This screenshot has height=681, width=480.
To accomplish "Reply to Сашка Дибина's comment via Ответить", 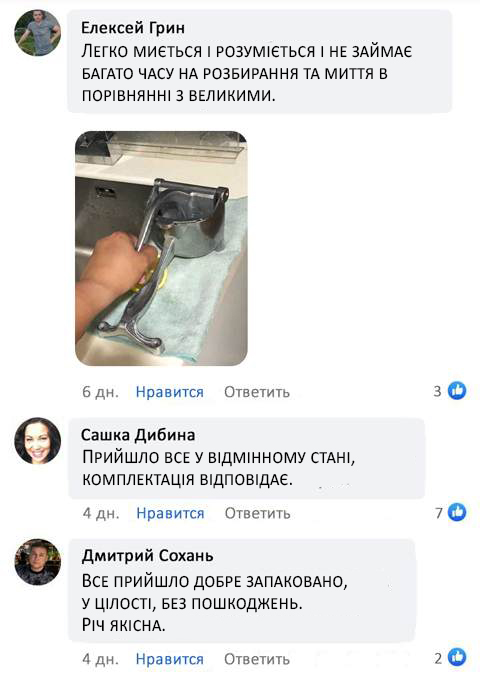I will click(257, 513).
